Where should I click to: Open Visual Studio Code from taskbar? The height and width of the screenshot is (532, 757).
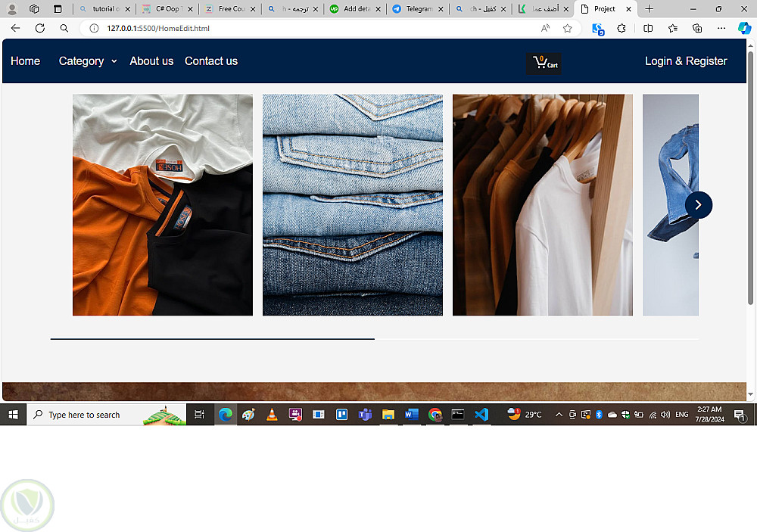click(x=481, y=415)
